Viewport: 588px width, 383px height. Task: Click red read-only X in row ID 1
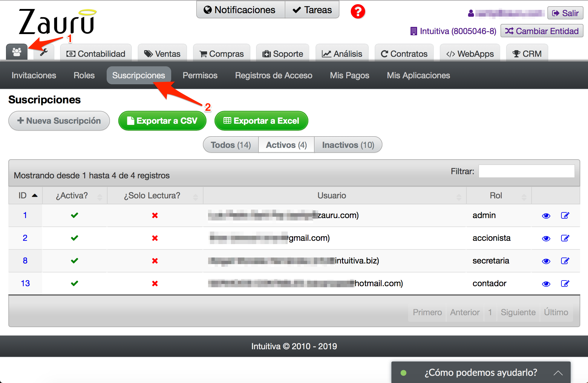(x=155, y=215)
